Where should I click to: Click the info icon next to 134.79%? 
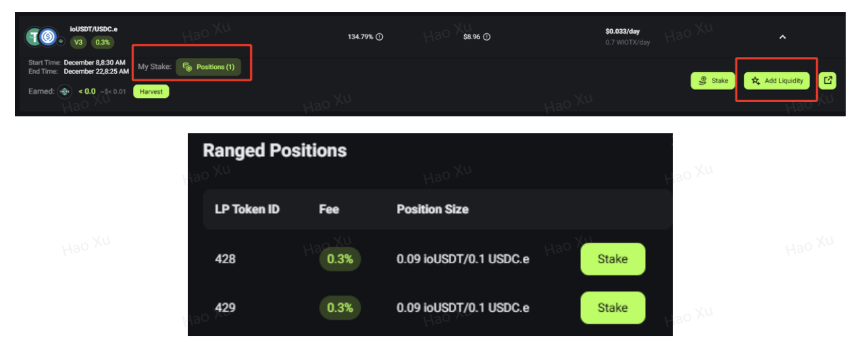pos(380,37)
